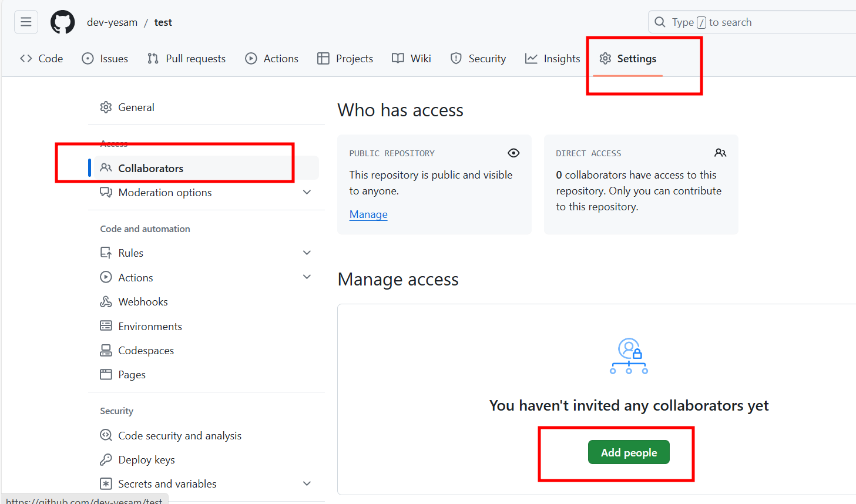Viewport: 856px width, 504px height.
Task: Open the Code tab
Action: pyautogui.click(x=41, y=58)
